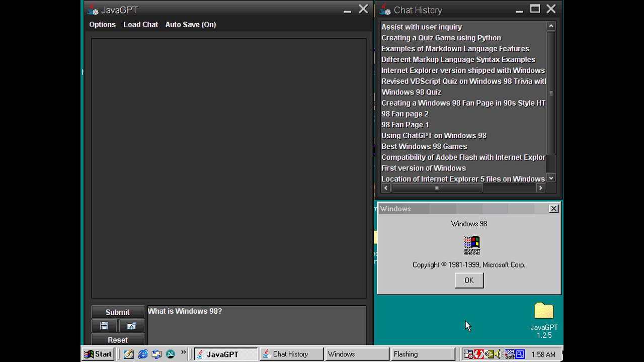The width and height of the screenshot is (644, 362).
Task: Click the message input field
Action: point(257,325)
